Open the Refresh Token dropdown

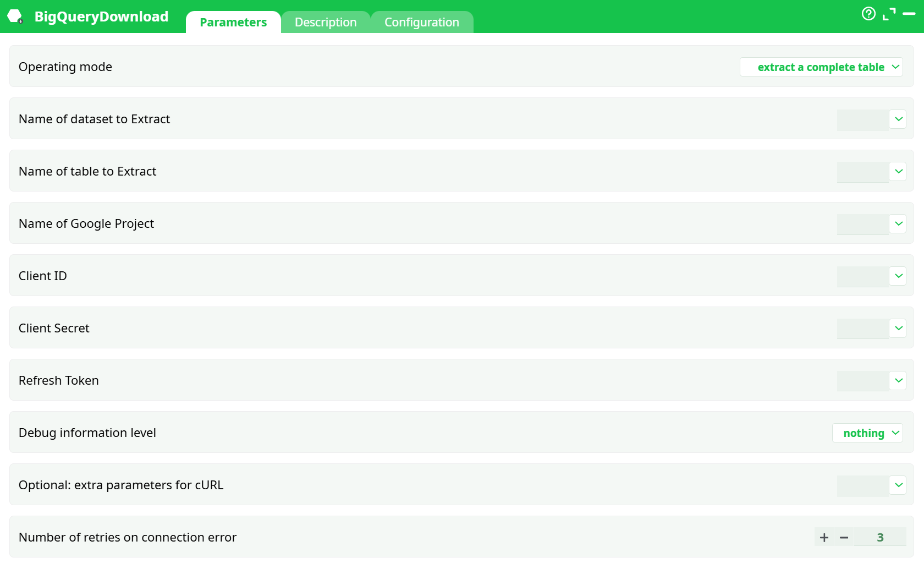(x=898, y=380)
